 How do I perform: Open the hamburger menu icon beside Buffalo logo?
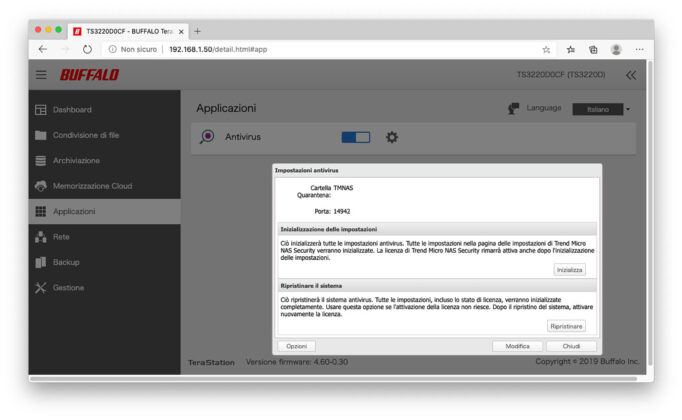(x=41, y=75)
